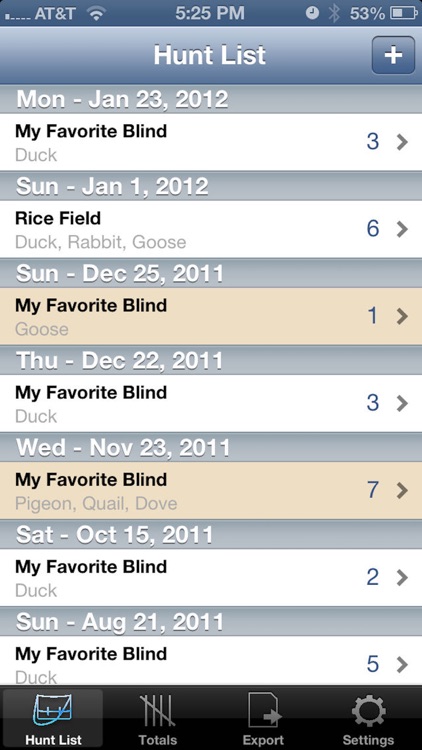Open the Totals tab tally icon

[x=157, y=712]
